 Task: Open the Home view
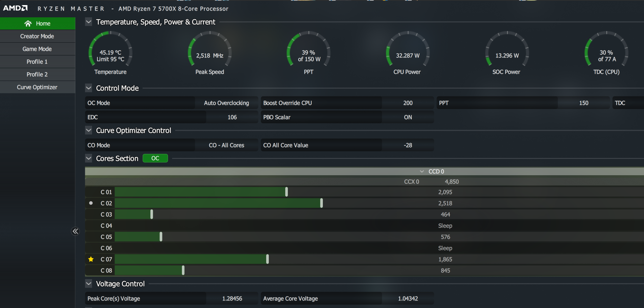pos(38,23)
